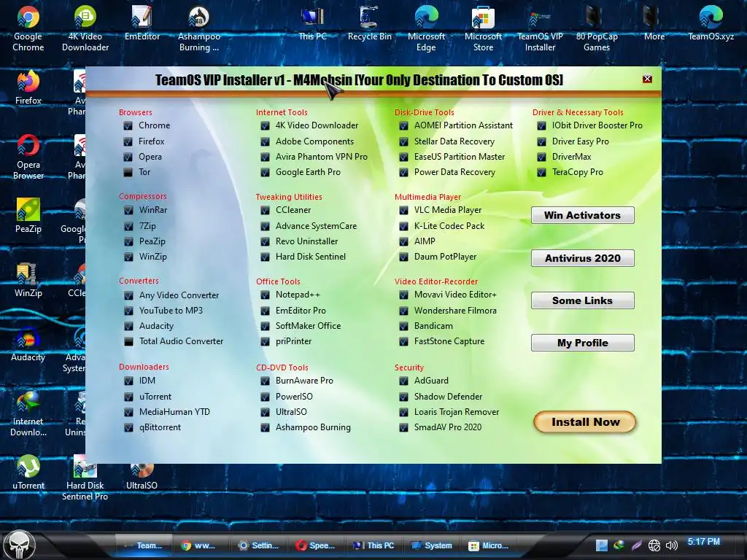Viewport: 747px width, 560px height.
Task: Open the More desktop folder icon
Action: click(x=654, y=24)
